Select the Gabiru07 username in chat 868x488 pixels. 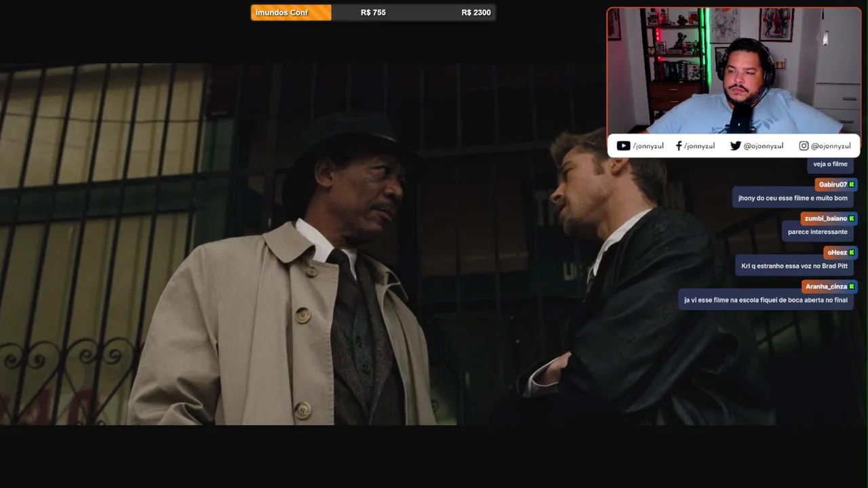point(833,184)
